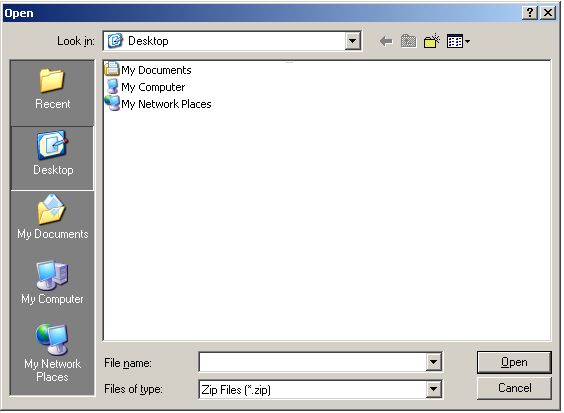Expand the File name dropdown arrow
The height and width of the screenshot is (413, 564).
[434, 362]
